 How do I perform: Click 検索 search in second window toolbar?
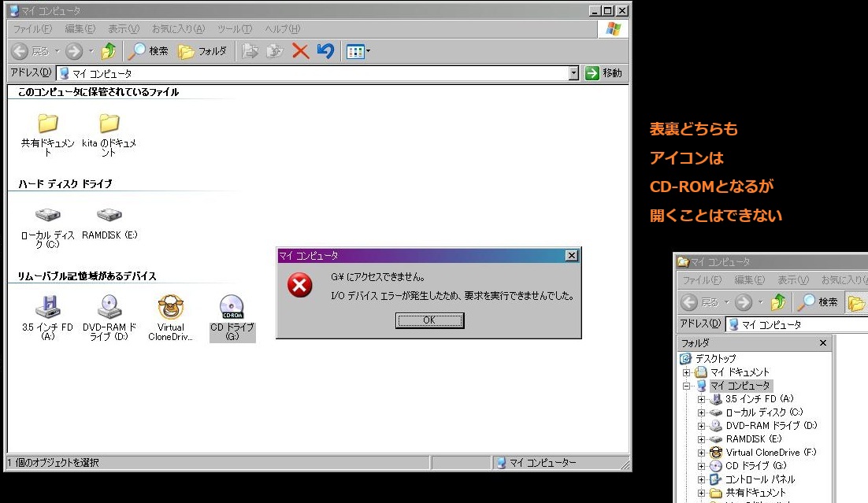818,302
